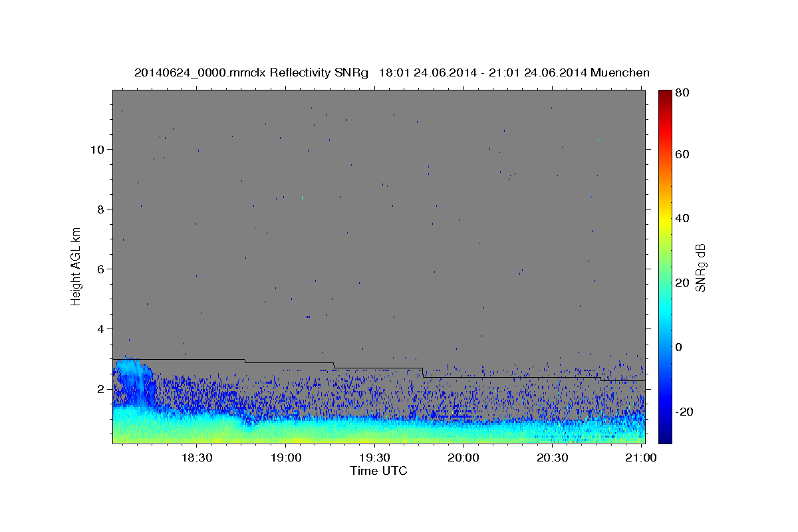
Task: Click the plot title text '20140624_0000.mmclx Reflectivity SNRg'
Action: 251,72
